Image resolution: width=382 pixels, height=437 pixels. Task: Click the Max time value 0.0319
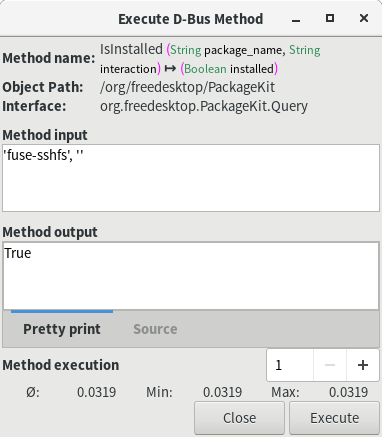[x=348, y=392]
